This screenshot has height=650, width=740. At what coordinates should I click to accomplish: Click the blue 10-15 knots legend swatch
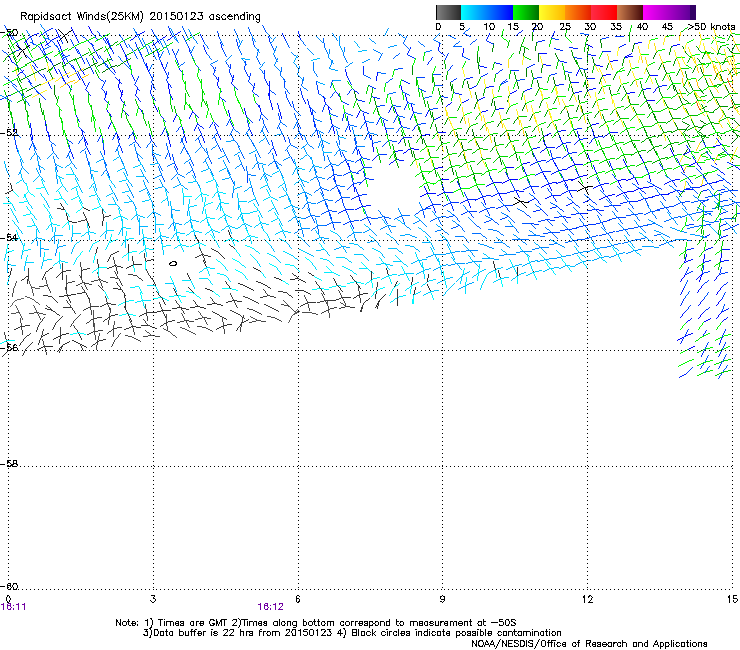pos(500,12)
